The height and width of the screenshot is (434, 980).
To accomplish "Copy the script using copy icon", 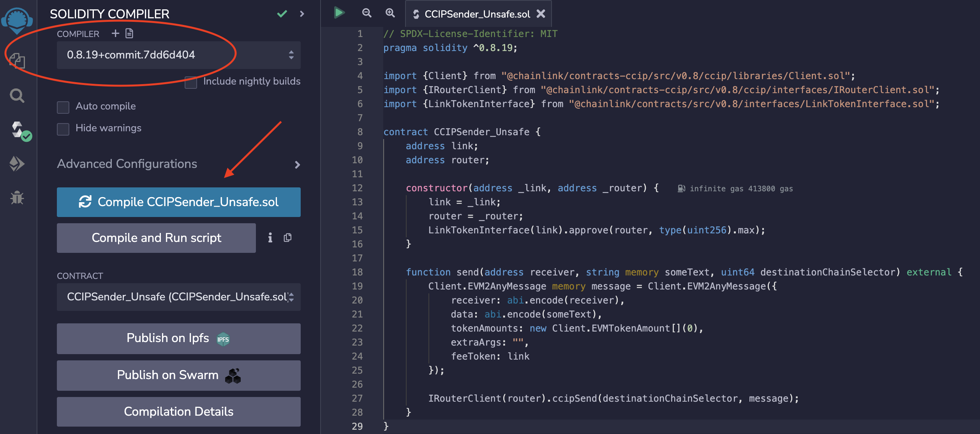I will [x=288, y=238].
